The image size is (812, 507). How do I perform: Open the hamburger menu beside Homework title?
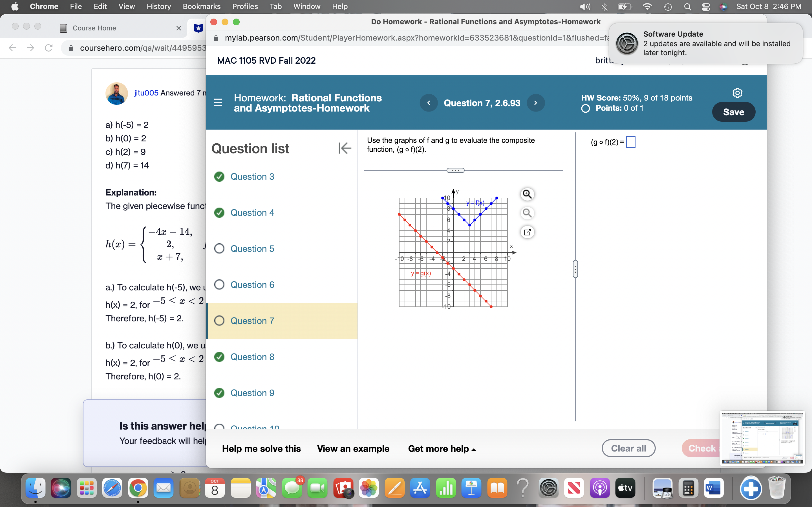[x=218, y=102]
